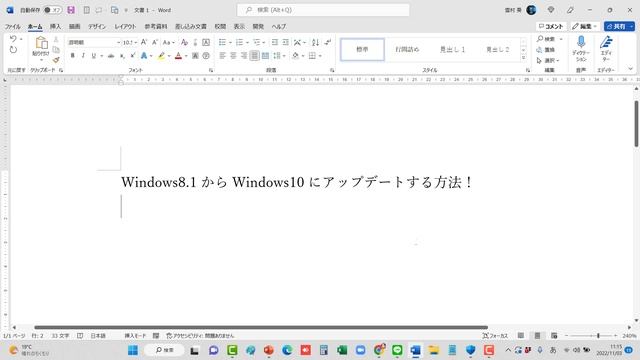Viewport: 640px width, 360px height.
Task: Toggle Bold formatting
Action: (x=73, y=56)
